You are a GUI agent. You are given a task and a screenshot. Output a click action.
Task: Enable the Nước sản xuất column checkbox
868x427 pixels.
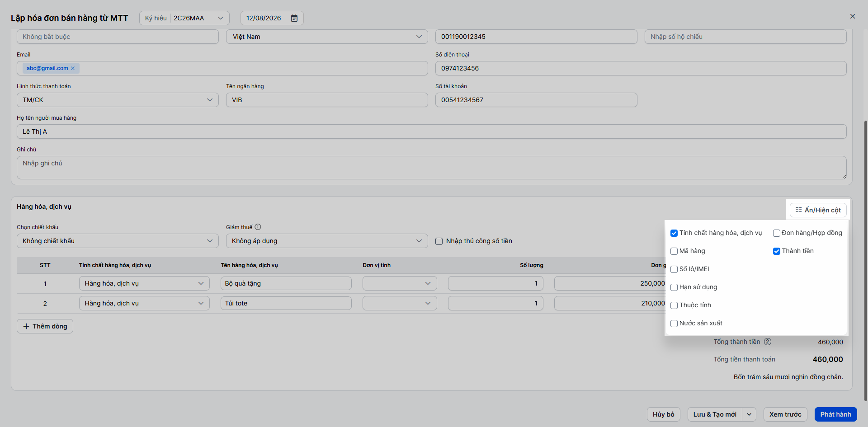[x=674, y=324]
